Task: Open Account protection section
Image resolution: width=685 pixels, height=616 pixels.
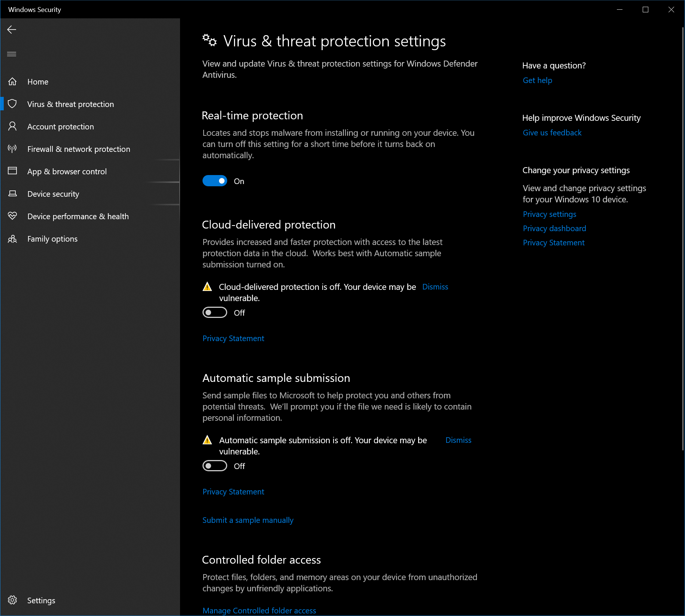Action: click(x=90, y=126)
